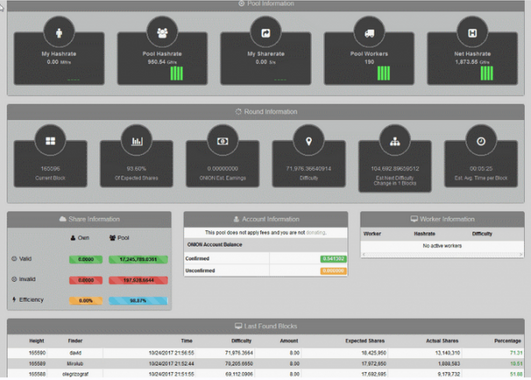531x380 pixels.
Task: Click the Valid row smiley icon
Action: [x=14, y=259]
